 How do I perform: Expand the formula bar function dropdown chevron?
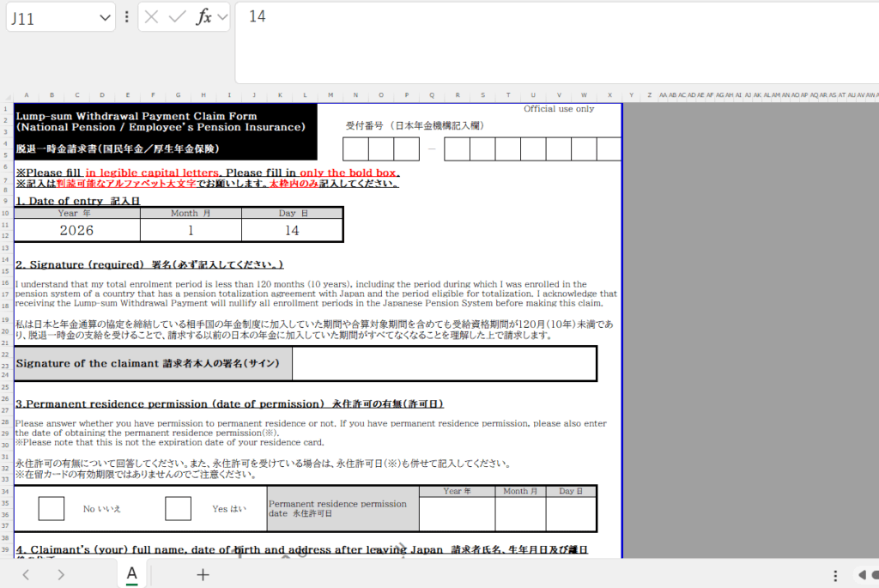222,17
